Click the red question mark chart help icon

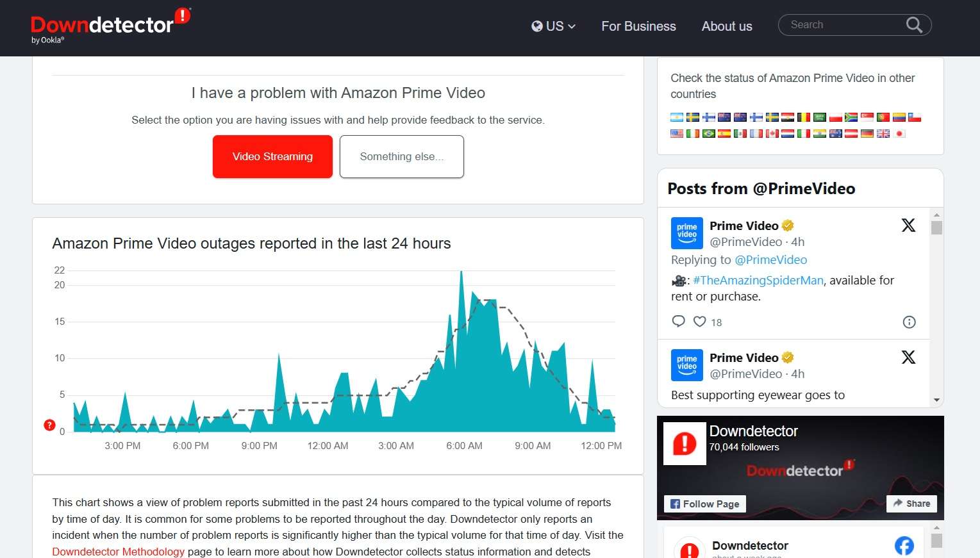click(x=49, y=425)
